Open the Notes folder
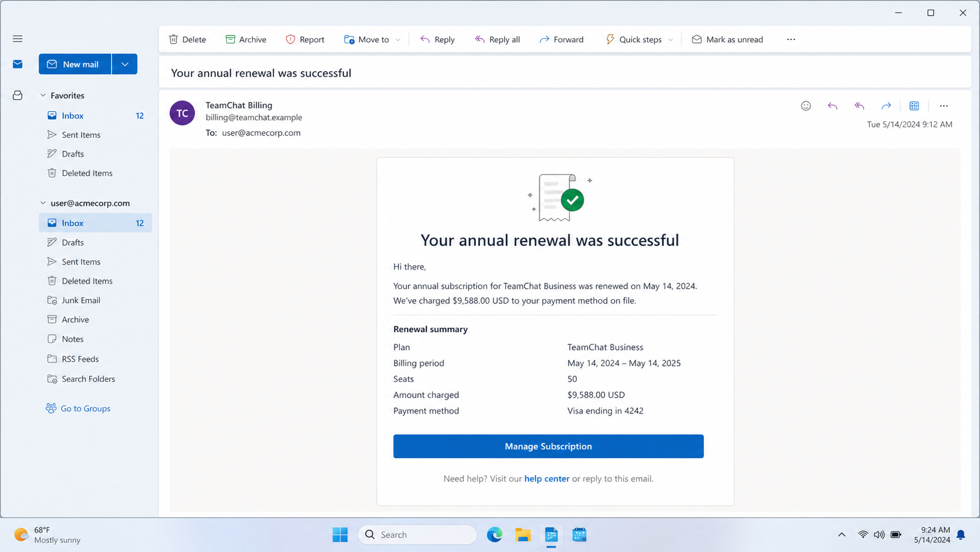980x552 pixels. tap(95, 339)
